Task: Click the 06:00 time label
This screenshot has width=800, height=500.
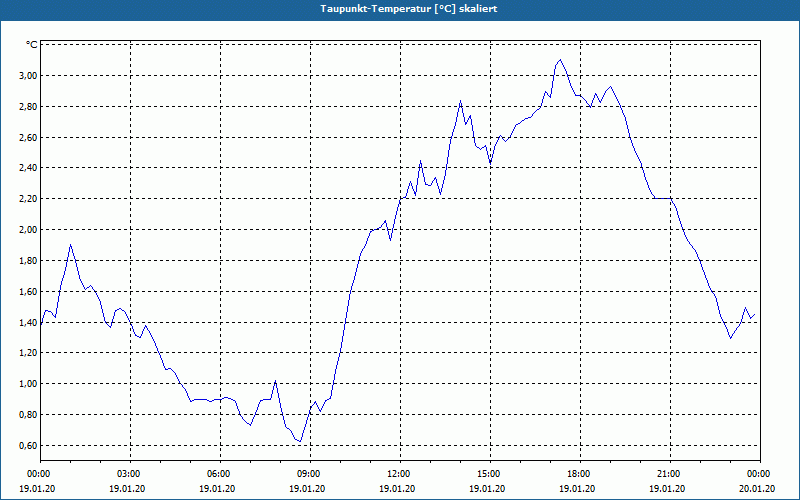Action: (217, 474)
